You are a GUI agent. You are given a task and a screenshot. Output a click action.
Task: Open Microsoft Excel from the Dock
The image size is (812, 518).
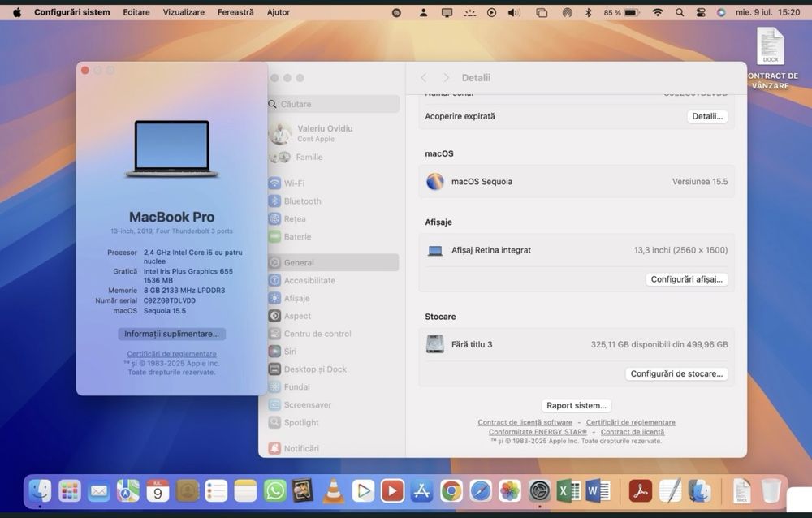[x=568, y=490]
